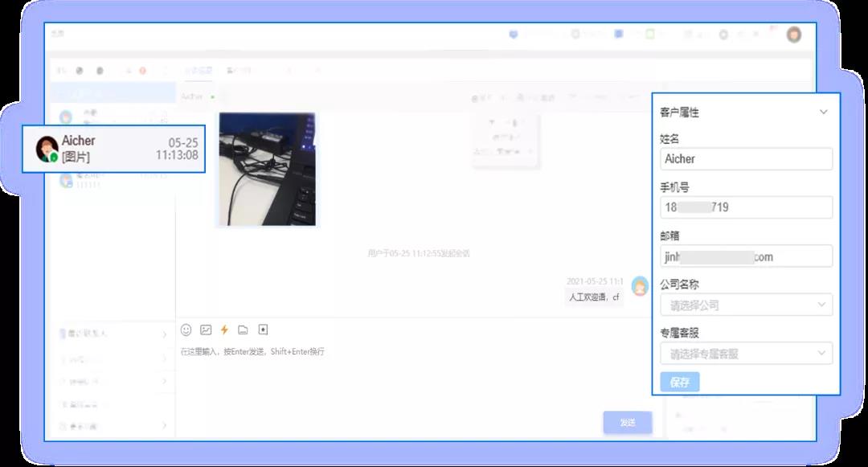Click the message input text area
This screenshot has width=868, height=467.
[x=402, y=378]
